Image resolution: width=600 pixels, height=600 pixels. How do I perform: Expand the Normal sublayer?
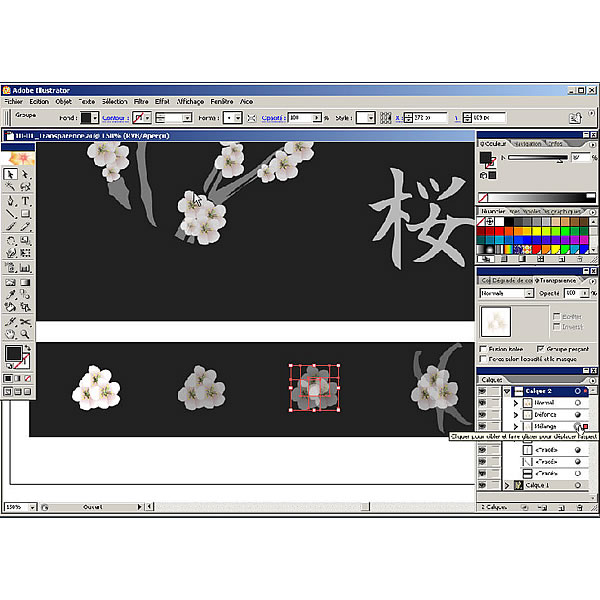click(x=515, y=403)
